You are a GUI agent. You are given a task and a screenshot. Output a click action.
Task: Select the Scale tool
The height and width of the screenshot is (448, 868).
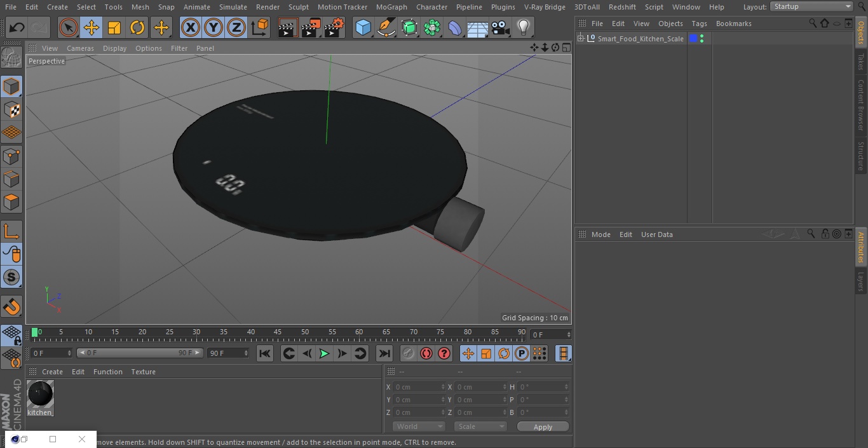pos(114,28)
